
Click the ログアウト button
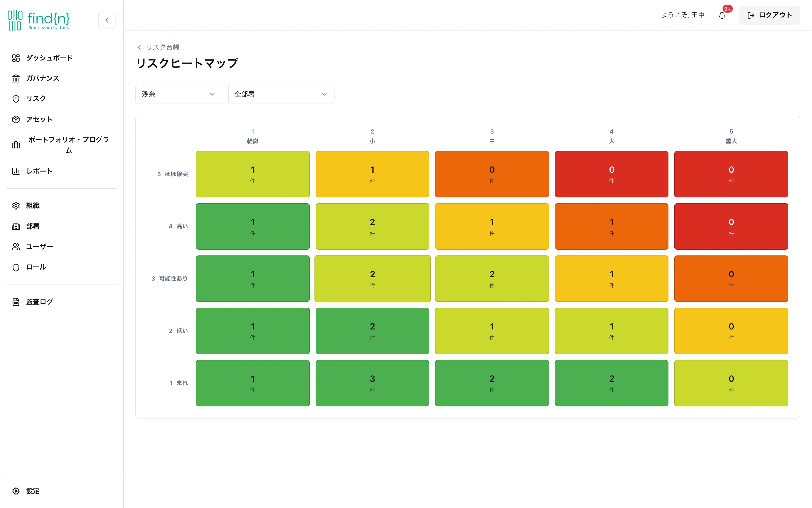(770, 15)
